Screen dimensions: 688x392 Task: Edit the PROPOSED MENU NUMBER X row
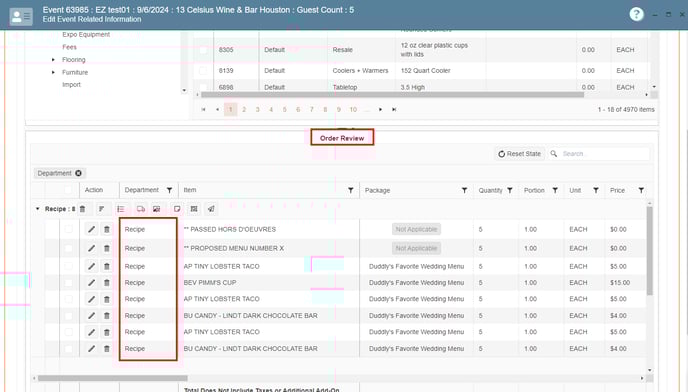click(91, 248)
